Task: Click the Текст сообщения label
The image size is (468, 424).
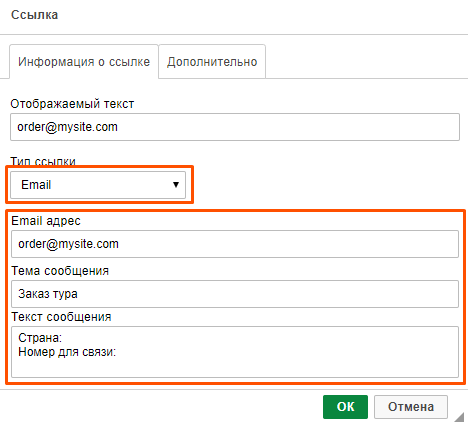Action: (x=61, y=317)
